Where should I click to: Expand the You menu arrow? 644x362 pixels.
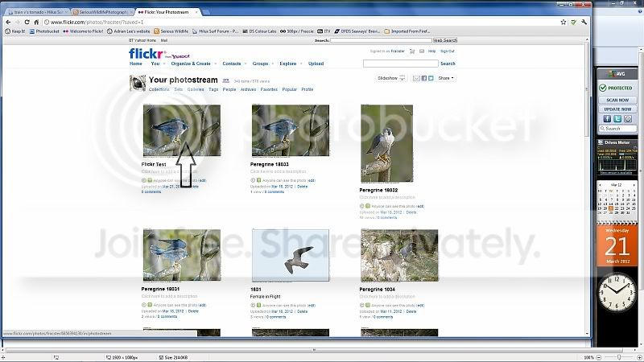(x=163, y=64)
